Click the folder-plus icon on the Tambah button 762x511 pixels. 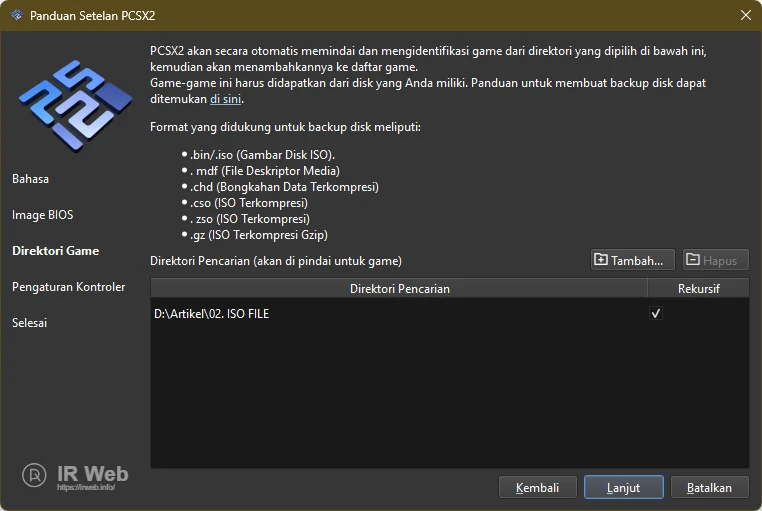(x=601, y=260)
